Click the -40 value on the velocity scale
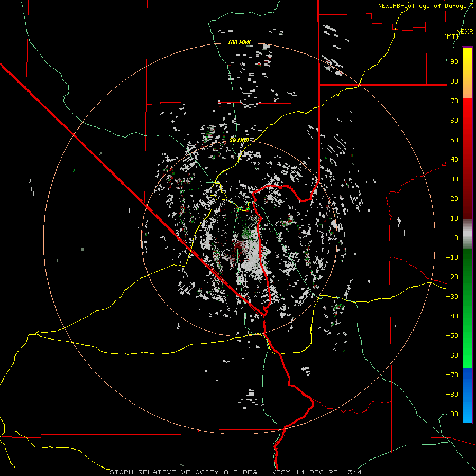This screenshot has height=476, width=476. click(x=452, y=316)
